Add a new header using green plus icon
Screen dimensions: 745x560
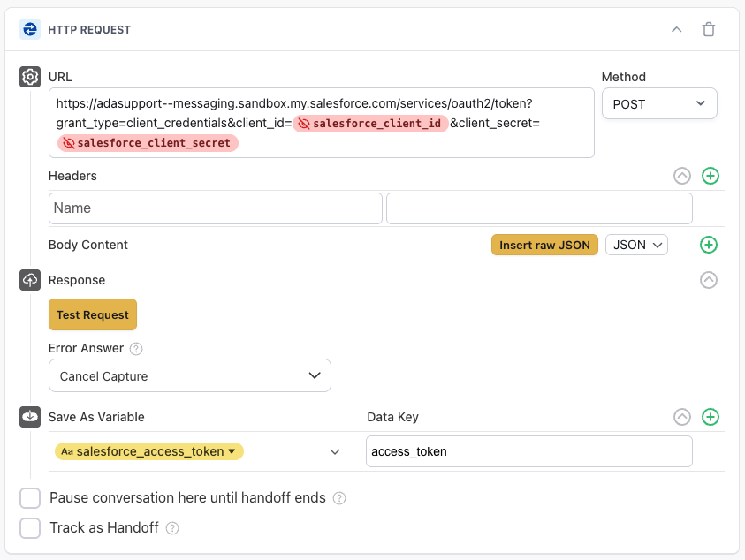[x=711, y=176]
